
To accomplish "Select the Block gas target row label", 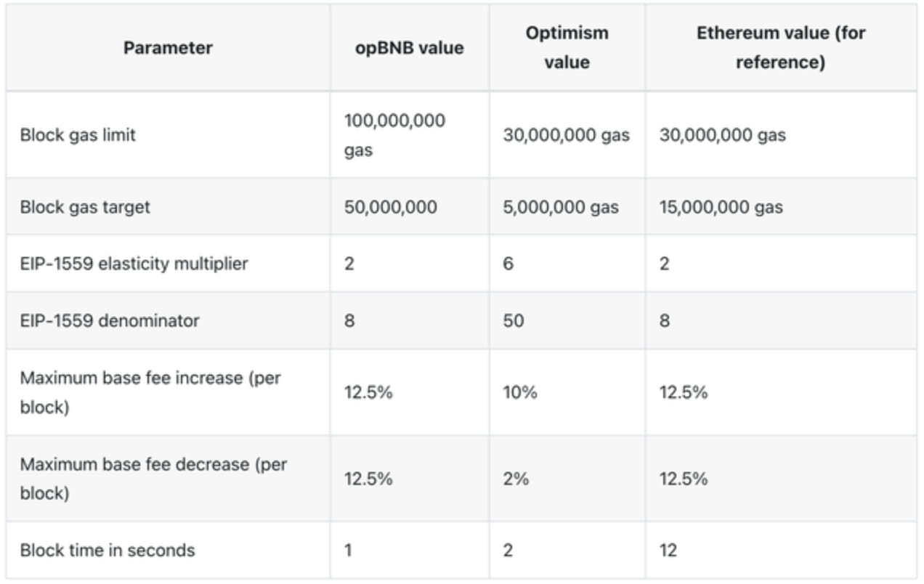I will 85,207.
